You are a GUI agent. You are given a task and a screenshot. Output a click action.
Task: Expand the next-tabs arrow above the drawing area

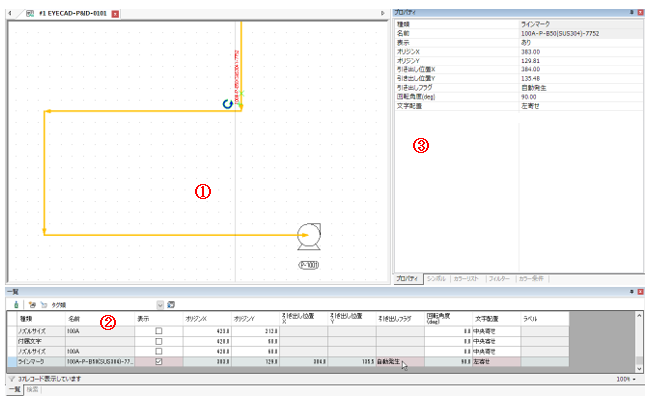(383, 13)
